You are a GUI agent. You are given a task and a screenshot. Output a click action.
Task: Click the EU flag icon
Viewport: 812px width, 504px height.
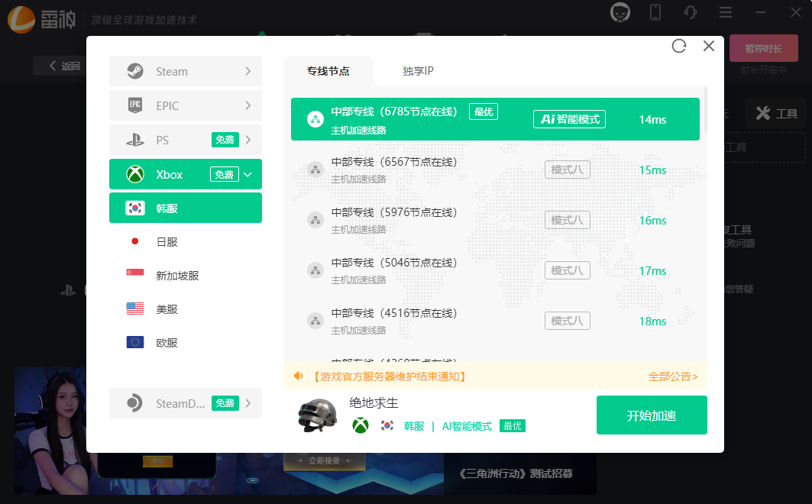click(135, 342)
